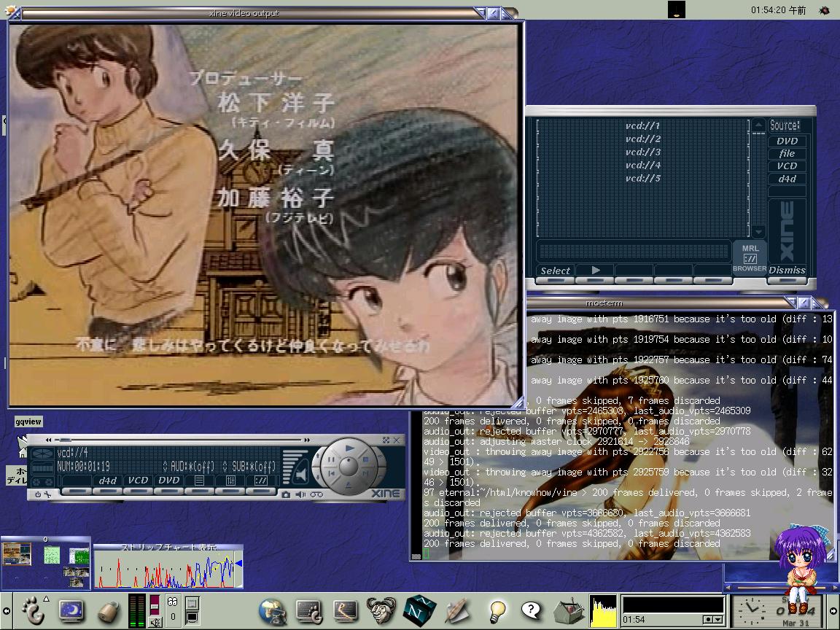Select vcd://2 in MRL browser
The image size is (840, 630).
(642, 139)
